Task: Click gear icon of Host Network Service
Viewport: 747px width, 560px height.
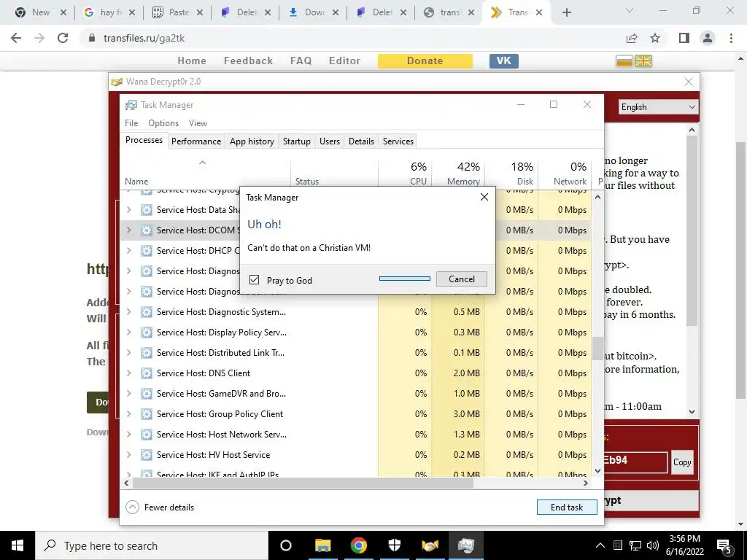Action: tap(146, 435)
